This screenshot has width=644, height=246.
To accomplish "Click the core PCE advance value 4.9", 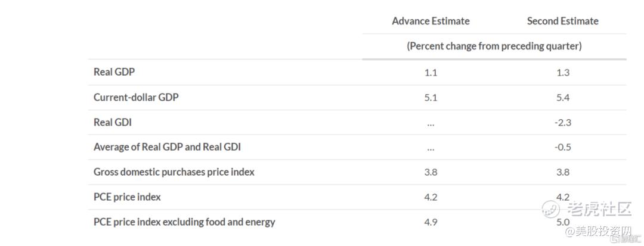I will [431, 222].
